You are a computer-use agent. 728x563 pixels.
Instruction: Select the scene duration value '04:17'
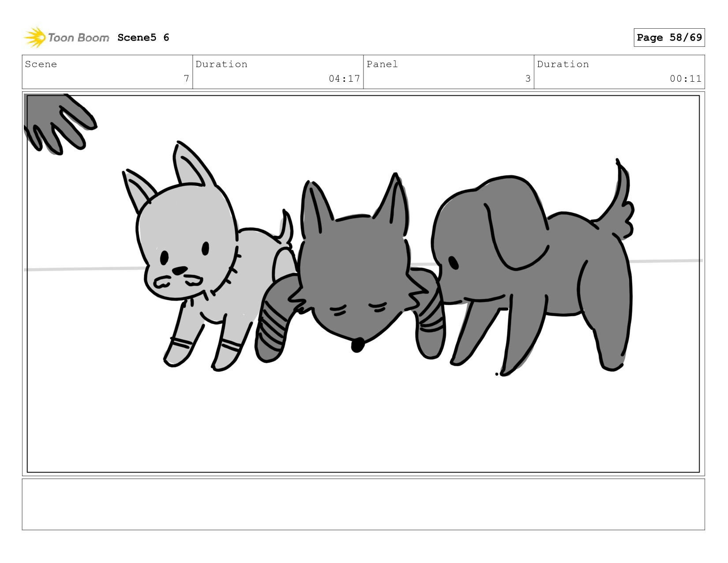coord(344,79)
